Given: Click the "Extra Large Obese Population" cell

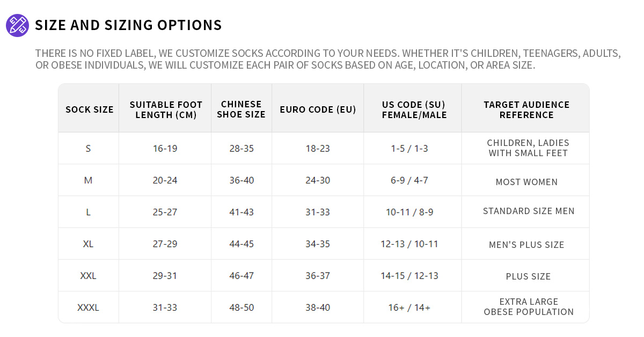Looking at the screenshot, I should [528, 307].
